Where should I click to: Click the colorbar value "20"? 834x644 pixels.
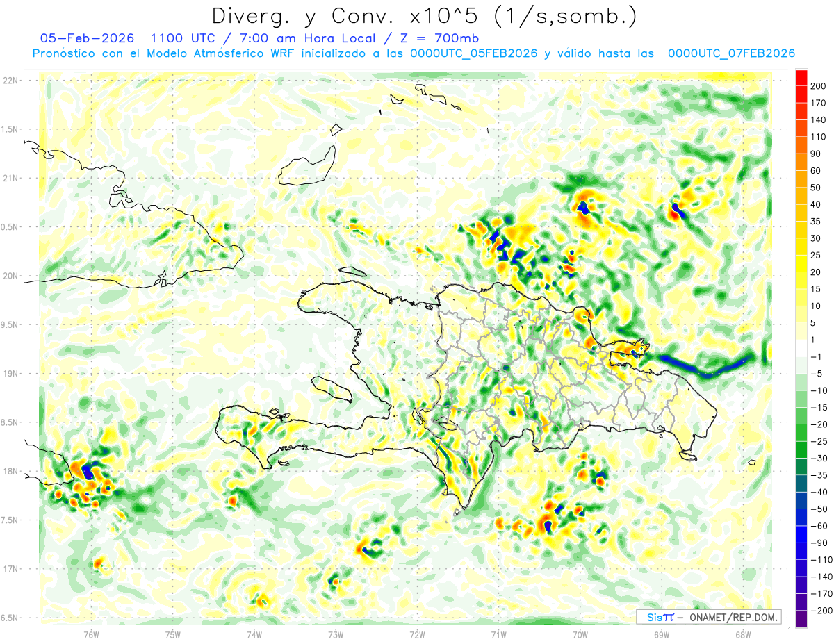pyautogui.click(x=816, y=272)
